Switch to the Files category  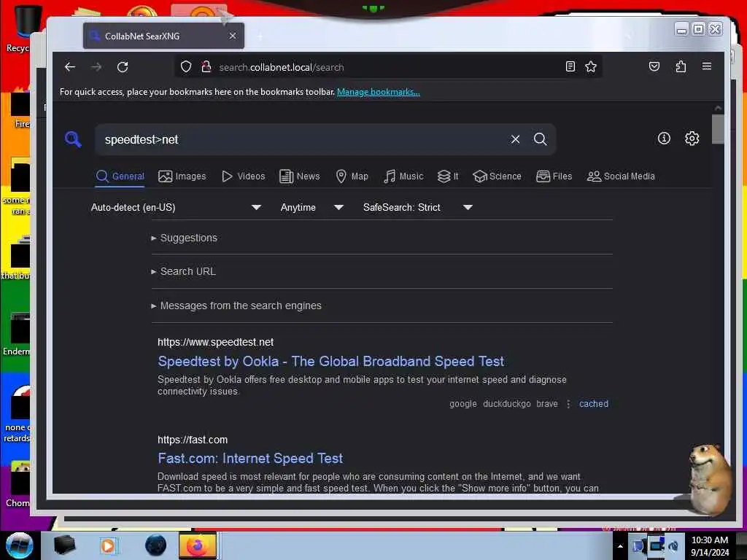(554, 176)
